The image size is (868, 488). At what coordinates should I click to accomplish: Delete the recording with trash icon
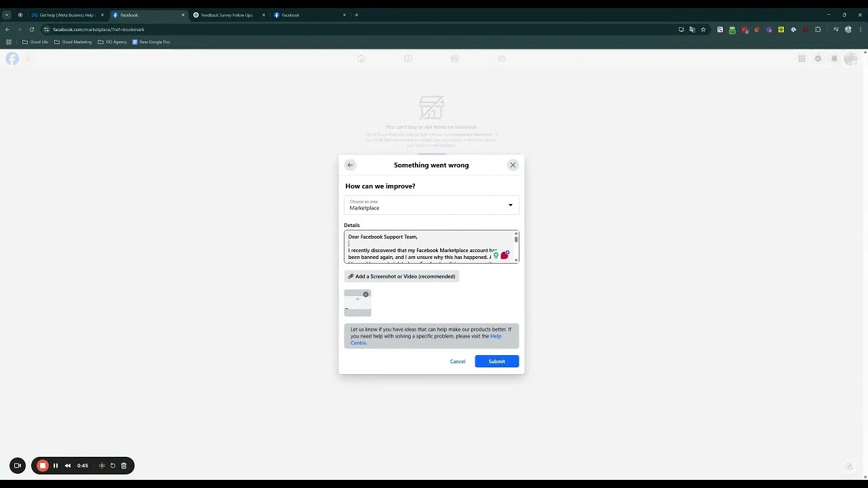click(x=123, y=466)
